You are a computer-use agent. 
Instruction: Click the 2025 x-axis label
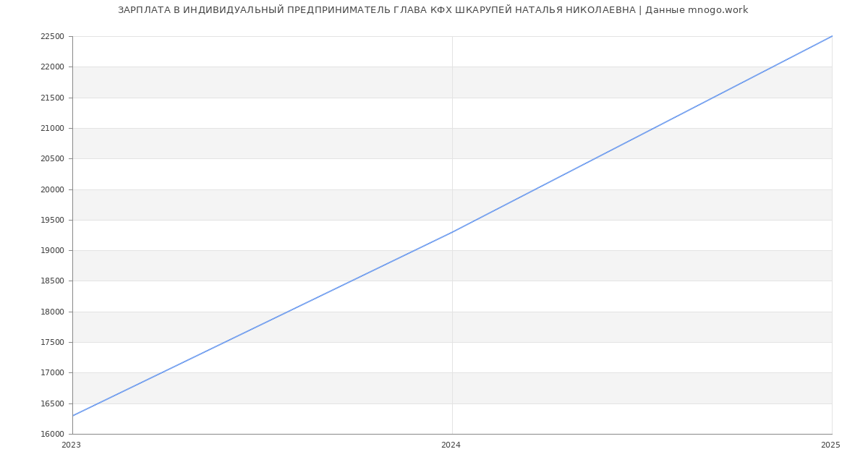pyautogui.click(x=830, y=445)
